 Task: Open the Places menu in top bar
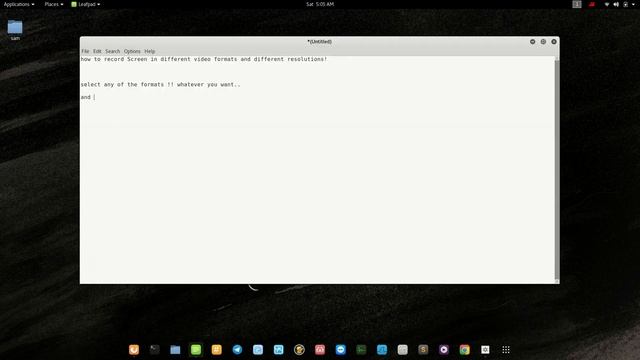[53, 4]
